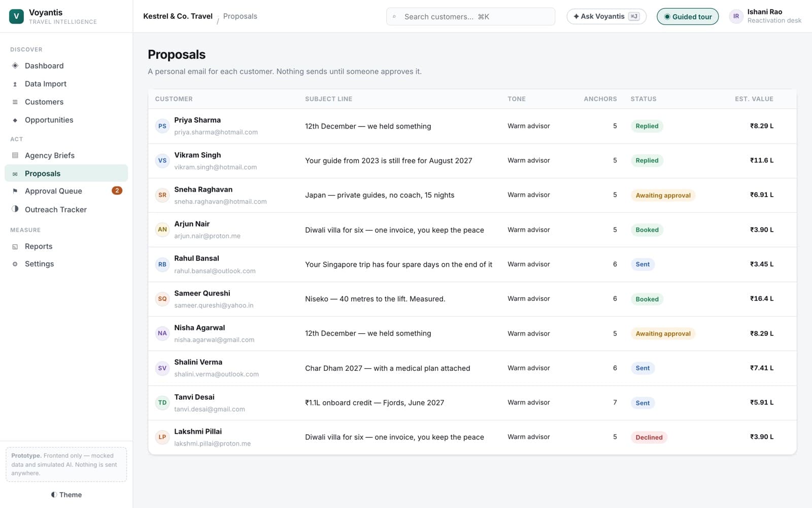Image resolution: width=812 pixels, height=508 pixels.
Task: Click the Declined status for Lakshmi Pillai
Action: tap(649, 437)
